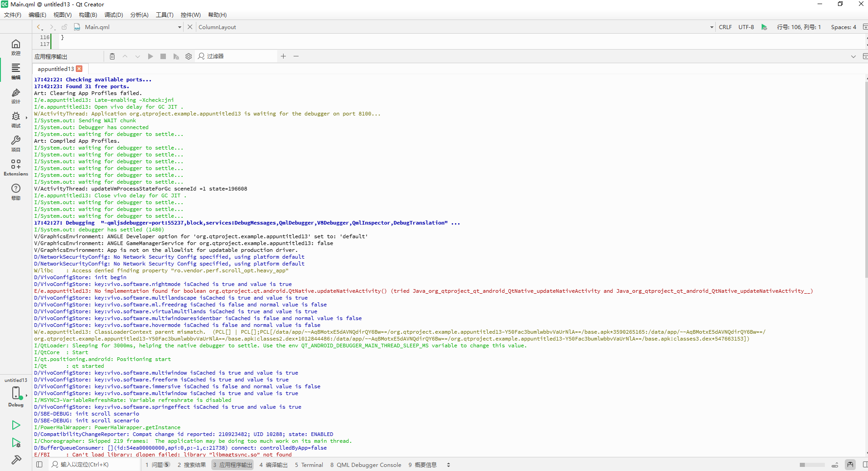Open the Extensions mode
Viewport: 868px width, 471px height.
click(16, 168)
